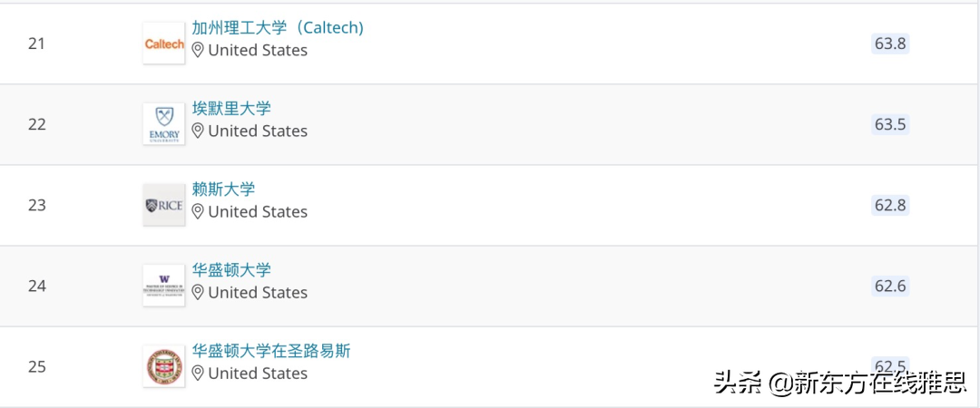Click the Caltech logo icon
980x408 pixels.
tap(163, 44)
